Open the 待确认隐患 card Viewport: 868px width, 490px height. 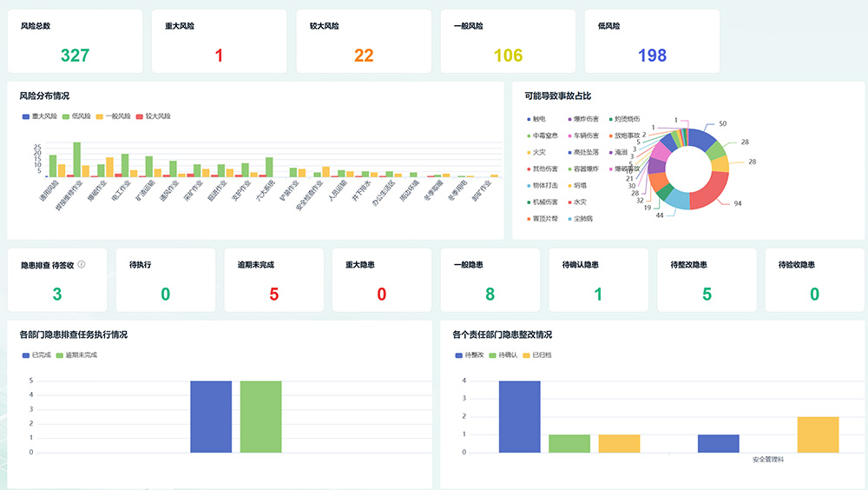598,280
